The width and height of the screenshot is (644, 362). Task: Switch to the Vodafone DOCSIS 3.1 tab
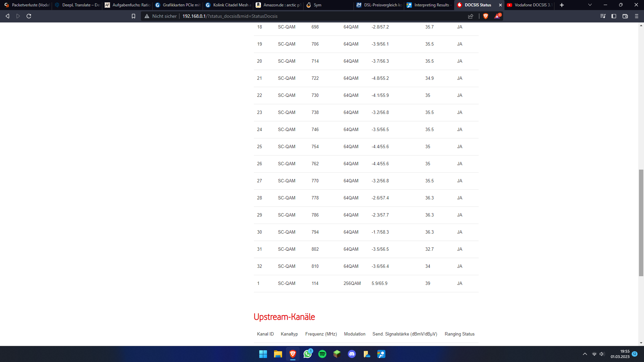(x=530, y=5)
